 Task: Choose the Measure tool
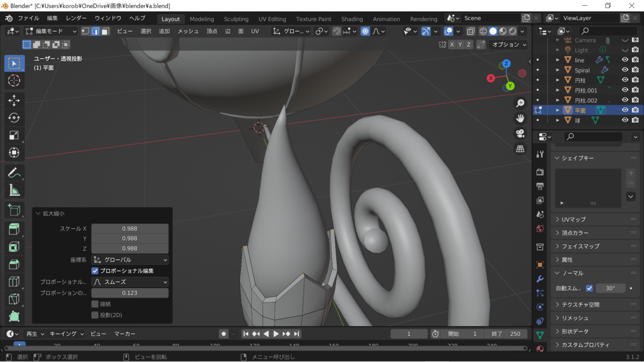[14, 190]
